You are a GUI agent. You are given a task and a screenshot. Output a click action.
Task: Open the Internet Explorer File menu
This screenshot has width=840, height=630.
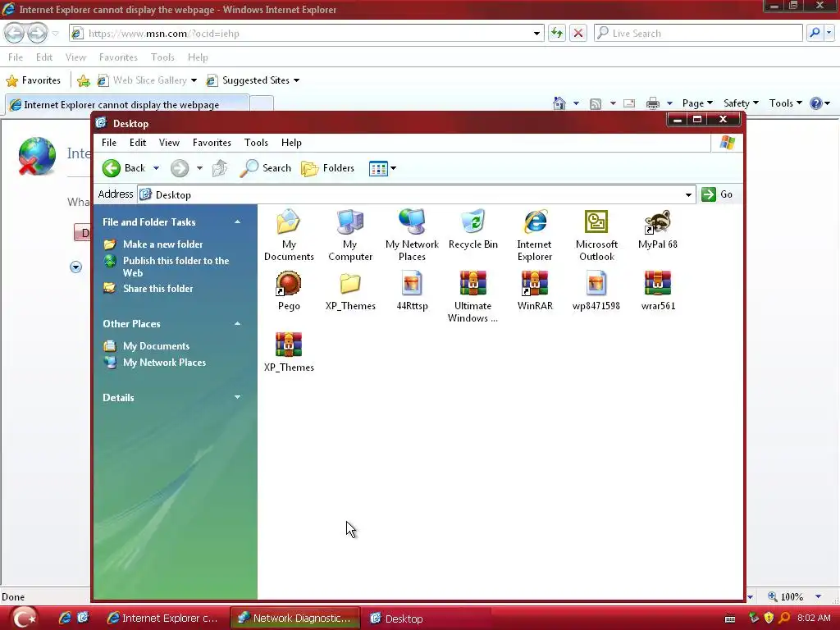[16, 57]
